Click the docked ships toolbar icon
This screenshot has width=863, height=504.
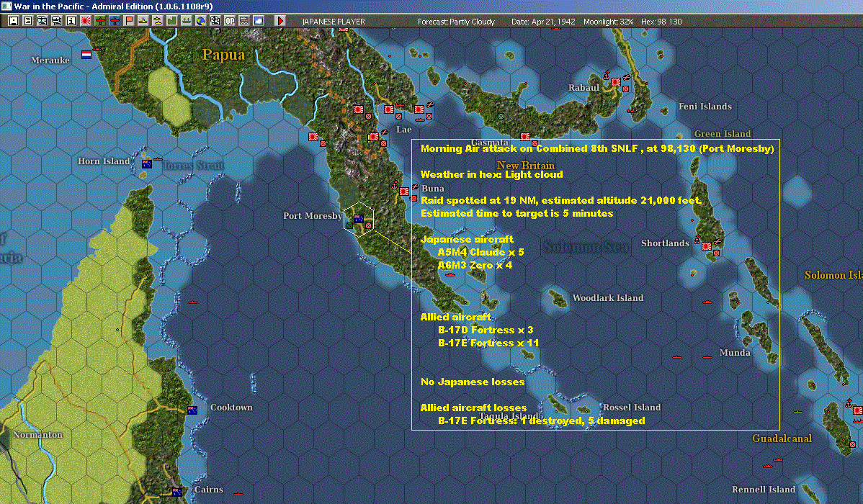coord(186,21)
